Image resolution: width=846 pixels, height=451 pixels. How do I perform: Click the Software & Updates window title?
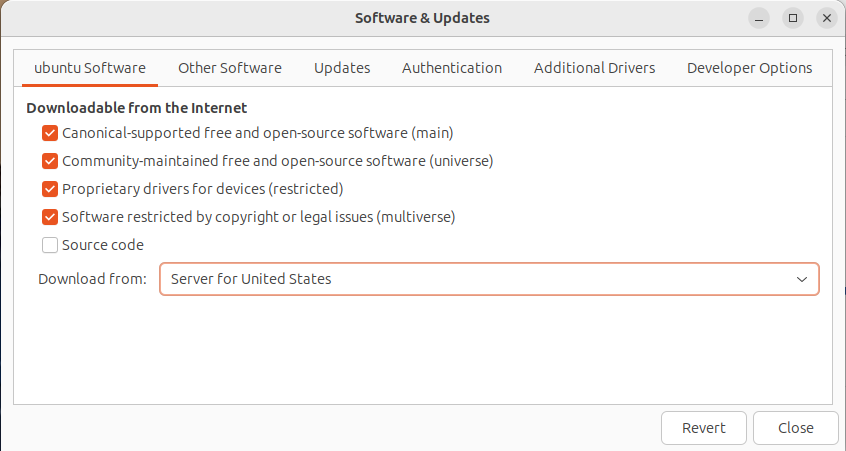[422, 18]
